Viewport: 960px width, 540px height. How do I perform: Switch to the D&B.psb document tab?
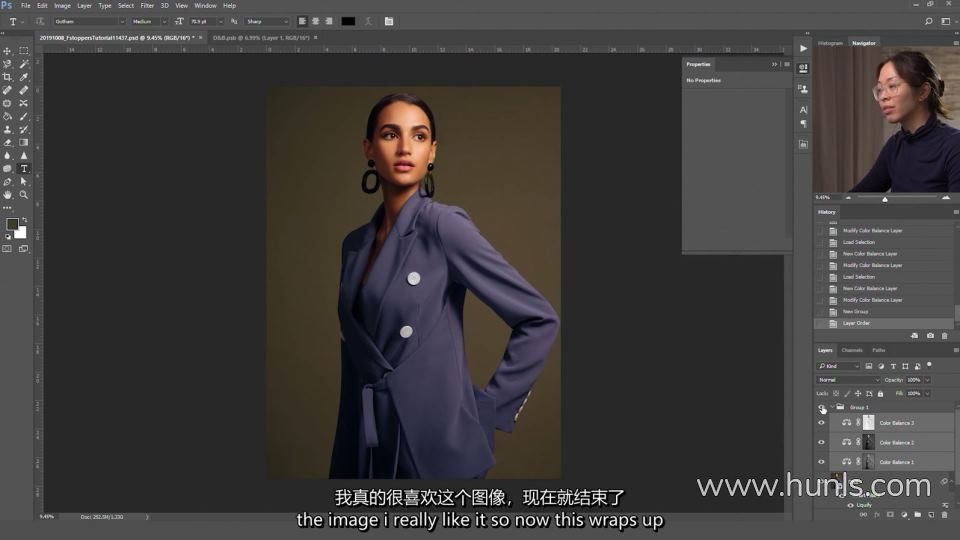(x=261, y=37)
